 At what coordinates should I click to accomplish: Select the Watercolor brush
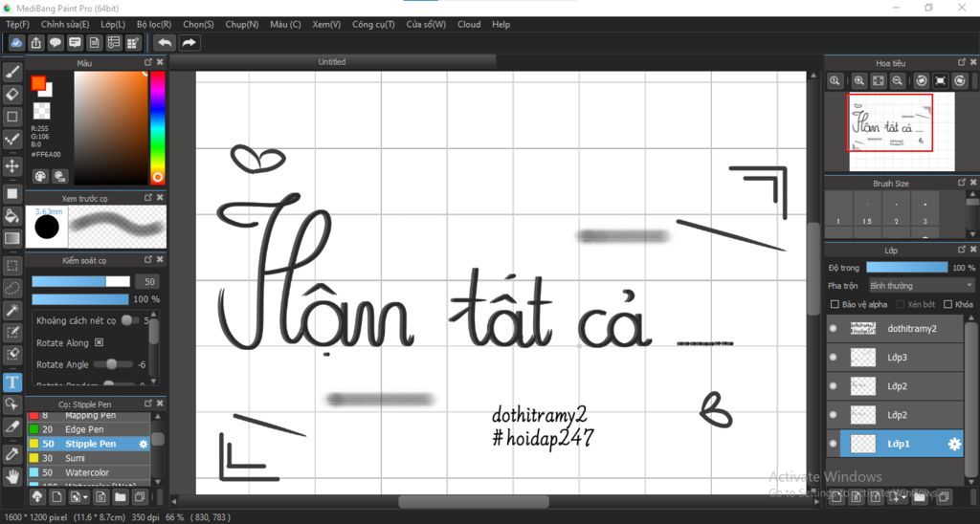(x=87, y=472)
